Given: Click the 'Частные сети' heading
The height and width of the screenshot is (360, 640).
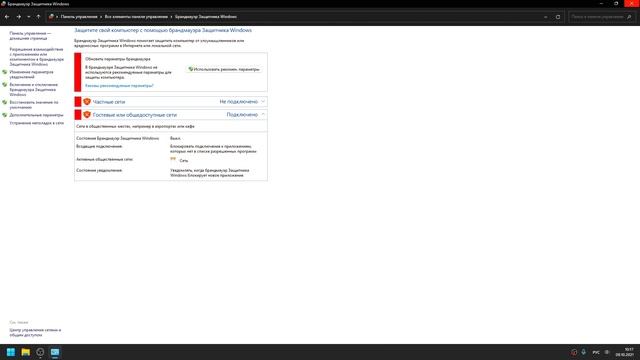Looking at the screenshot, I should pos(109,102).
